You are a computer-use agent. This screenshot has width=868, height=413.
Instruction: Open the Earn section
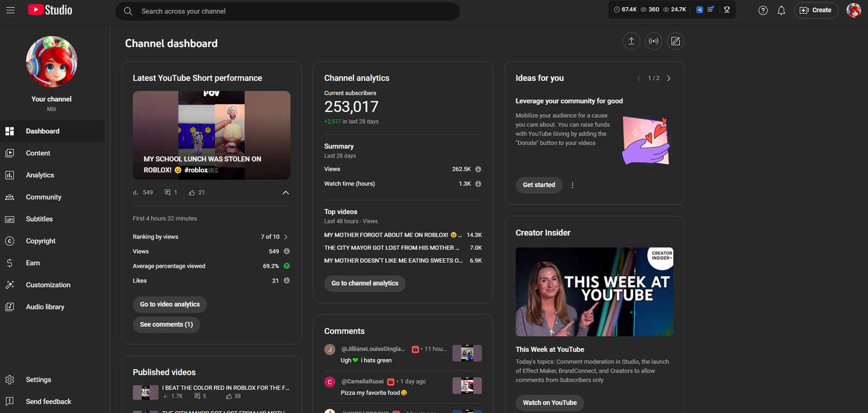click(52, 263)
